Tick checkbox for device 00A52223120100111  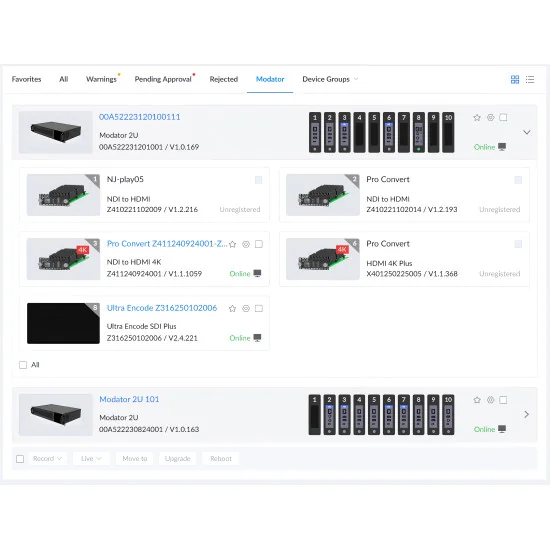(503, 118)
